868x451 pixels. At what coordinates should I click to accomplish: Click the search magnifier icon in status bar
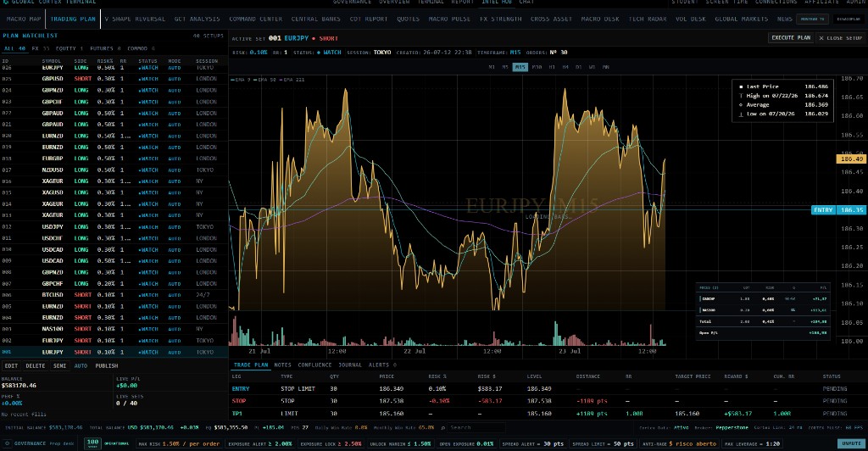(443, 428)
